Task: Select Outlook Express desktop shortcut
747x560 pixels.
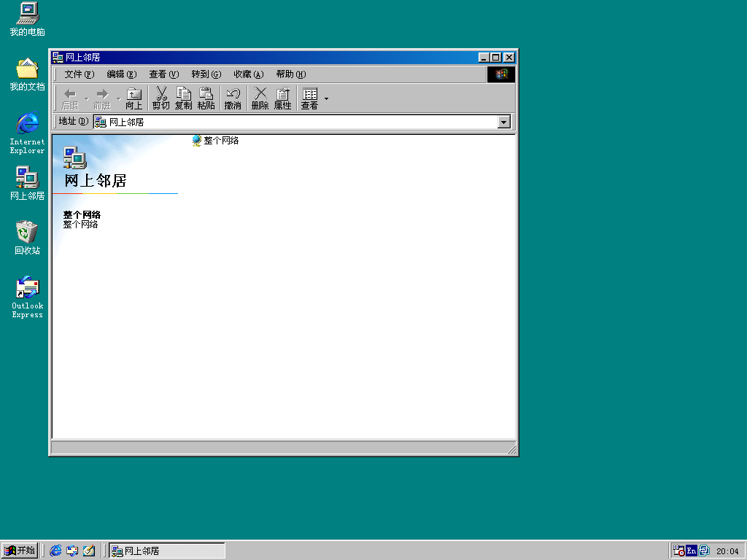Action: [27, 297]
